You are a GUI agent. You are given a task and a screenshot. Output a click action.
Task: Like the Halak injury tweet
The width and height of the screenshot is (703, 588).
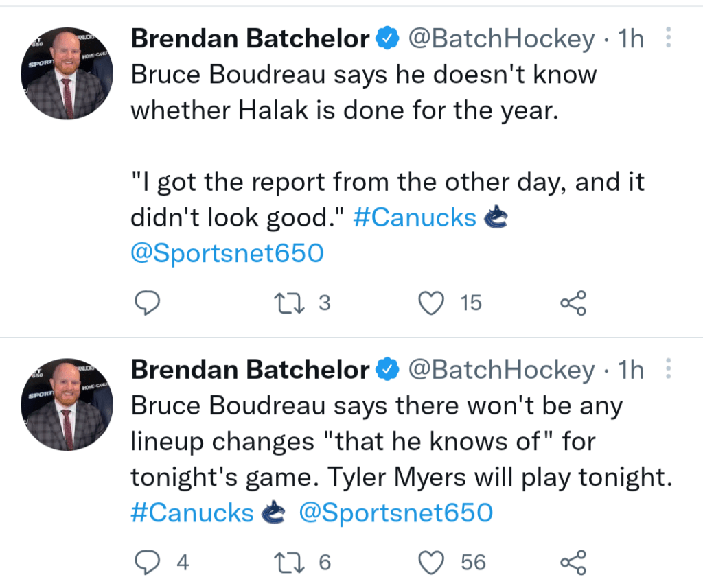pyautogui.click(x=431, y=303)
